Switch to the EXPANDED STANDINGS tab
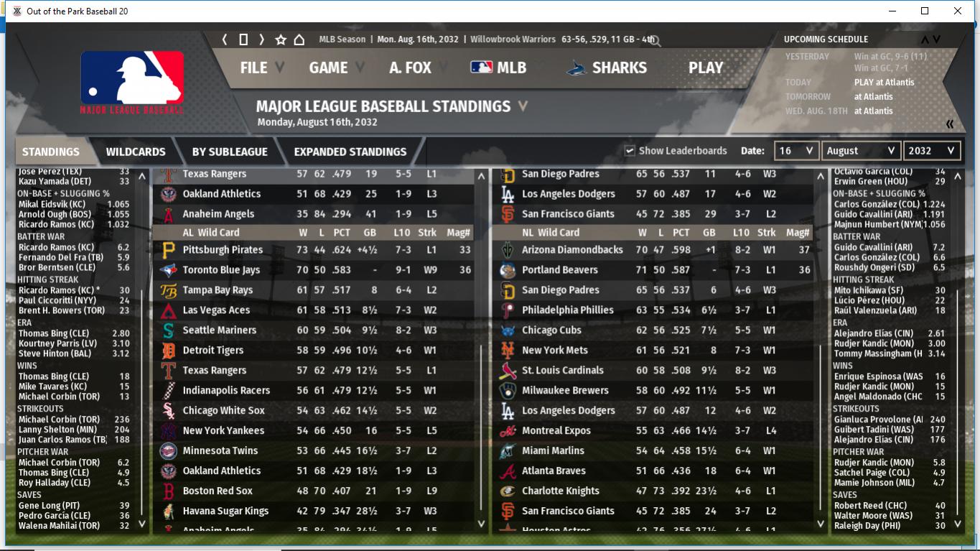 [x=350, y=152]
